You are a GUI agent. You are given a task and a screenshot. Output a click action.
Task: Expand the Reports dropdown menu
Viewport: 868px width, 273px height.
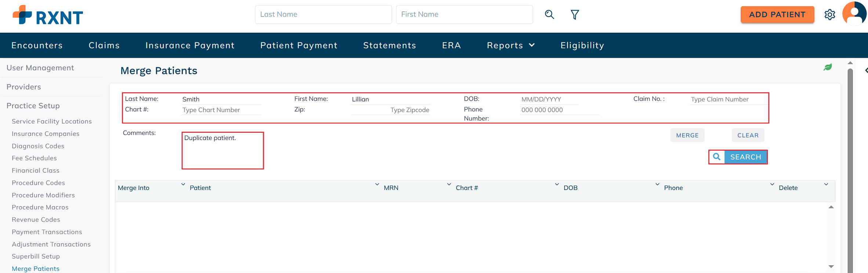coord(510,45)
